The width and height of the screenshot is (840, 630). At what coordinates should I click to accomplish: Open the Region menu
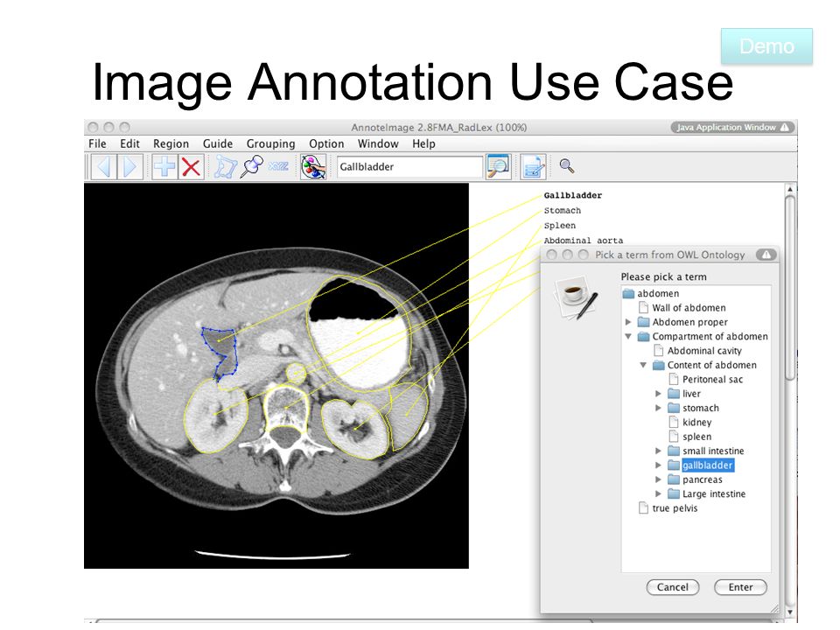point(171,144)
